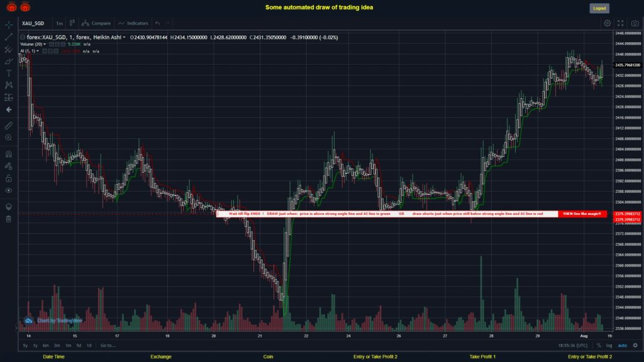The width and height of the screenshot is (644, 362).
Task: Select the crosshair cursor tool
Action: point(9,25)
